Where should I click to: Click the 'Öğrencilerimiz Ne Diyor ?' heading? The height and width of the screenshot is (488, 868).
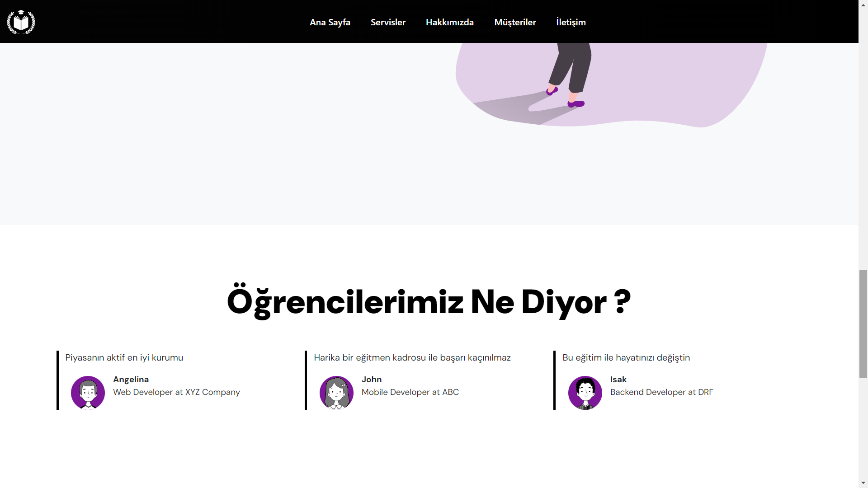[x=429, y=302]
